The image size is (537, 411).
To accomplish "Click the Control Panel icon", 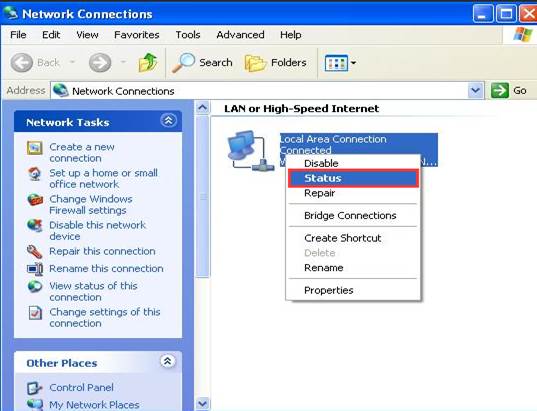I will [x=35, y=388].
